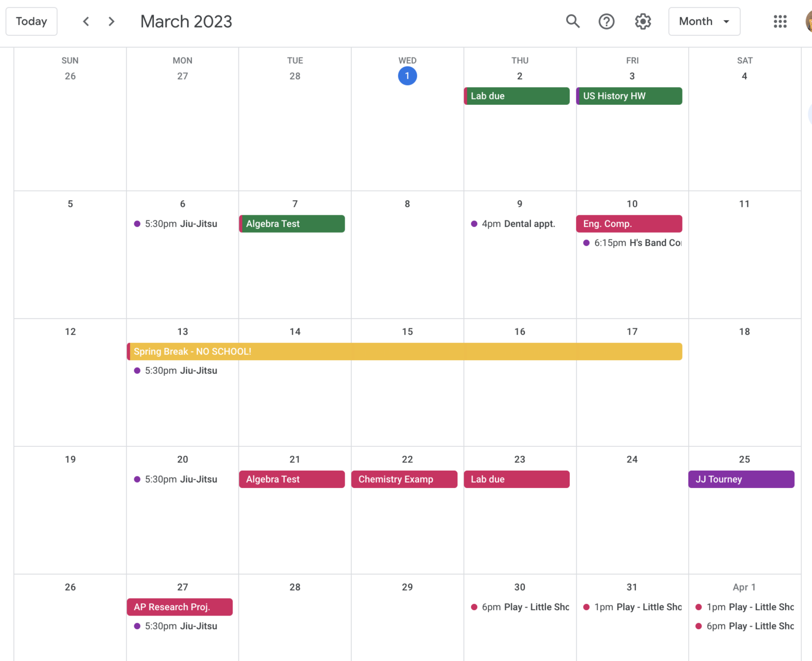812x661 pixels.
Task: Open the Month view dropdown
Action: tap(704, 21)
